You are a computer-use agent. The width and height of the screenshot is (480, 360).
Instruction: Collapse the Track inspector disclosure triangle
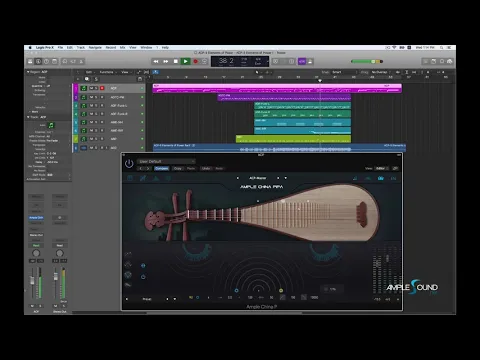(28, 117)
